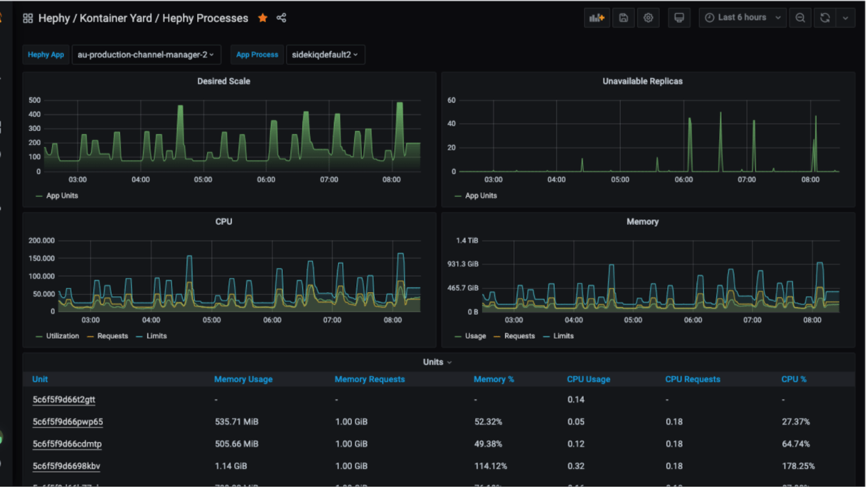Image resolution: width=868 pixels, height=487 pixels.
Task: Select the 0.32 CPU usage cell
Action: pyautogui.click(x=576, y=466)
